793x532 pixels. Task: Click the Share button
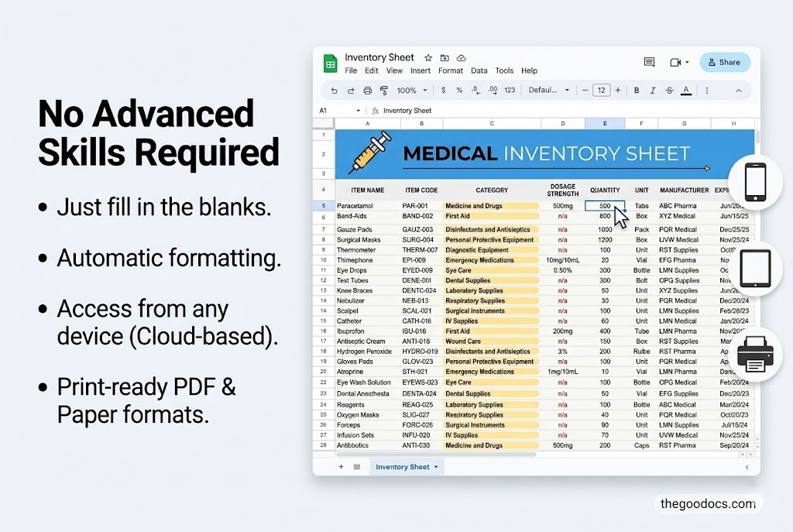click(725, 62)
